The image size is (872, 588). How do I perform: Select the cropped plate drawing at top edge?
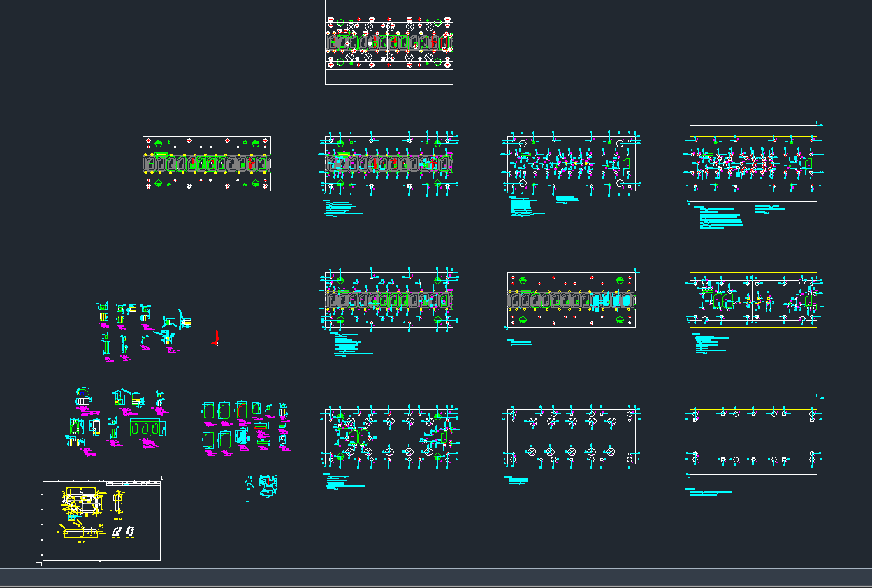388,42
